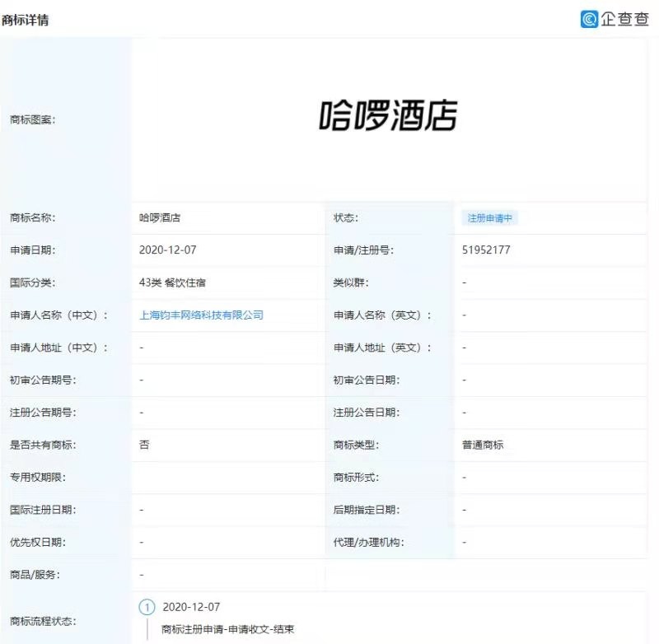Open applicant link 上海钧丰网络科技有限公司
The height and width of the screenshot is (644, 659).
pyautogui.click(x=201, y=315)
